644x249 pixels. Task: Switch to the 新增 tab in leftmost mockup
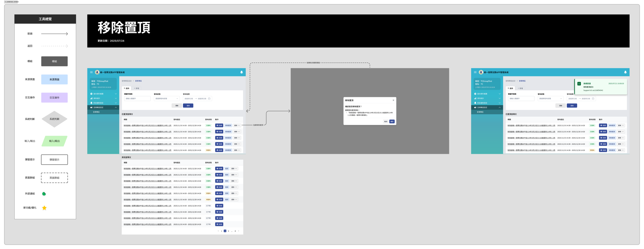(136, 88)
